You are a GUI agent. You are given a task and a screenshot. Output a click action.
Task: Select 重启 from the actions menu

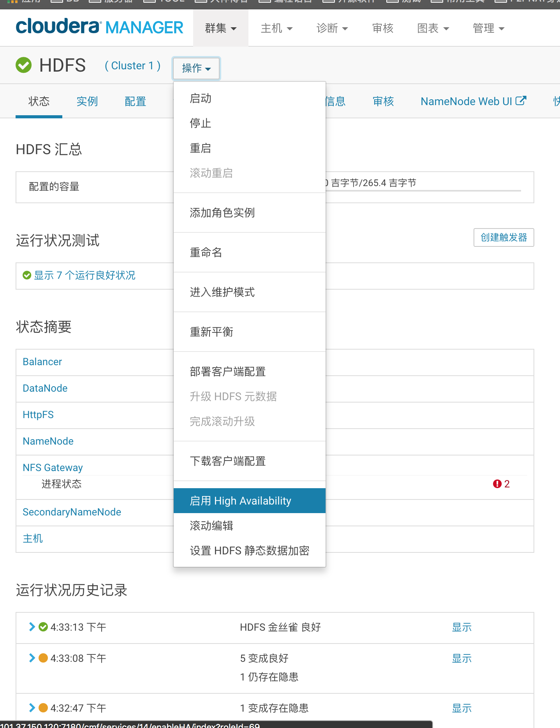250,148
